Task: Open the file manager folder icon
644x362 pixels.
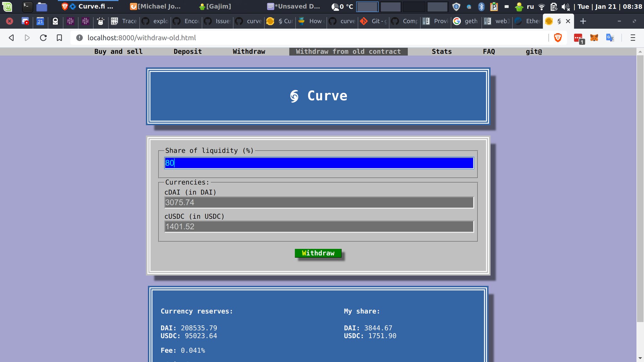Action: point(42,6)
